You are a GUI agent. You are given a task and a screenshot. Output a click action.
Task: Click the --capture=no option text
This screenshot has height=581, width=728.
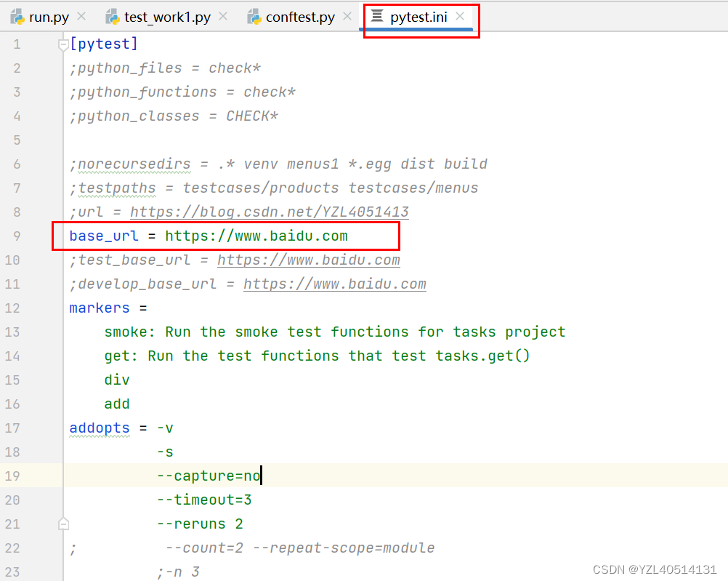209,476
